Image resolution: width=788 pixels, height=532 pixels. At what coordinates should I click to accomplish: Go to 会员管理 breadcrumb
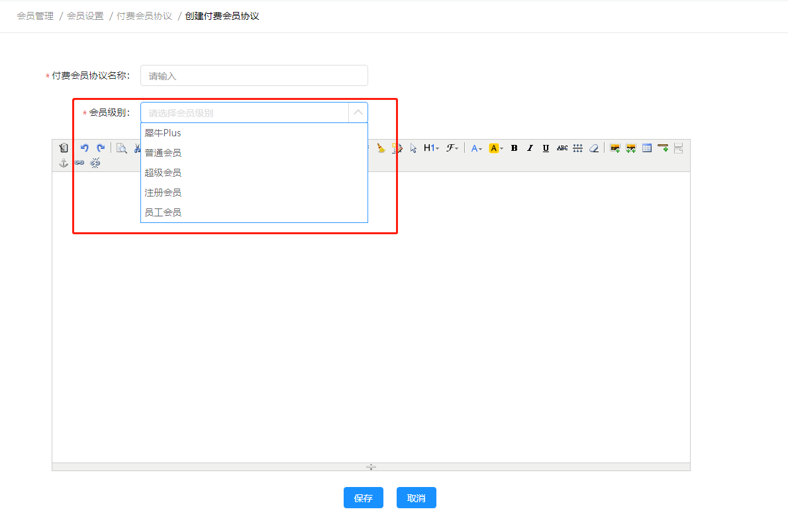tap(35, 16)
